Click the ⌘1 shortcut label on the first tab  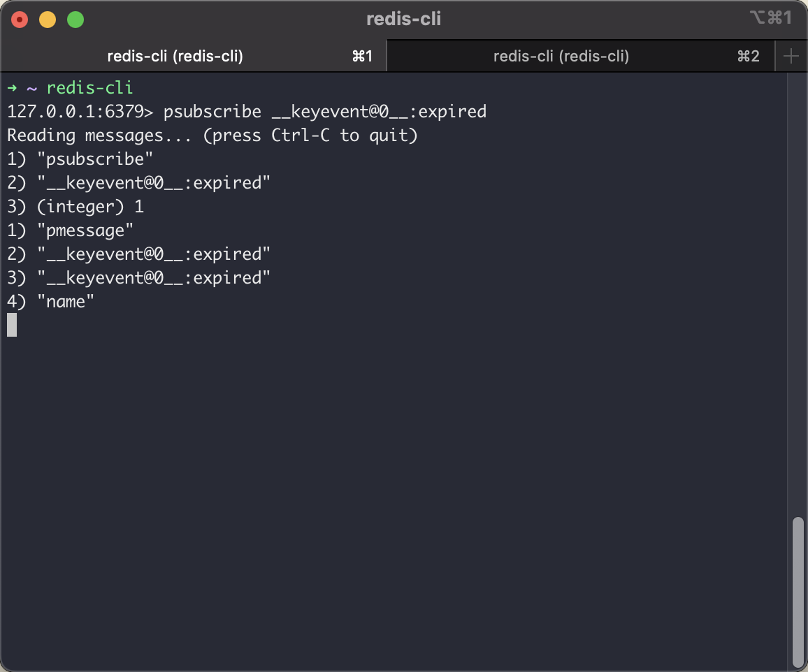point(362,56)
